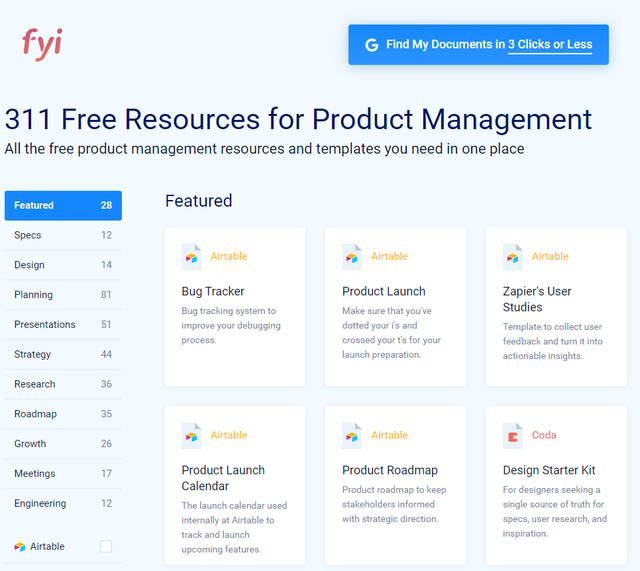Check the Airtable filter checkbox
The width and height of the screenshot is (640, 571).
click(106, 547)
